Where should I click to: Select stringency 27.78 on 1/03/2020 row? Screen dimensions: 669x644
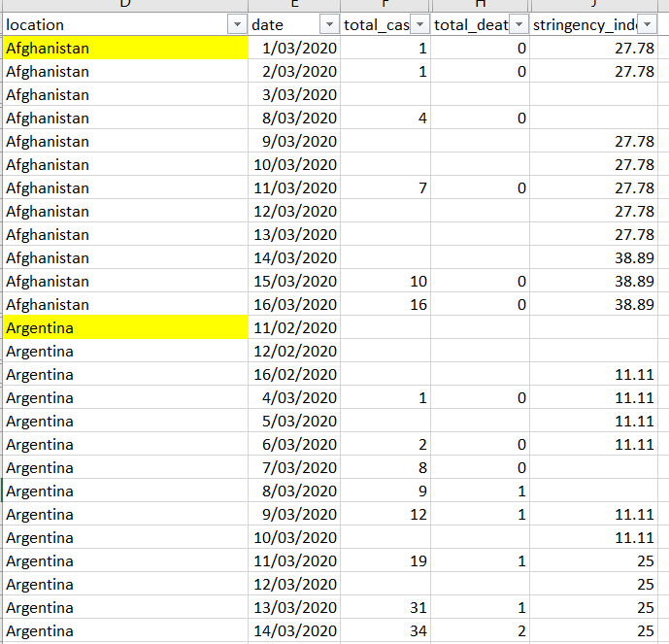coord(593,48)
